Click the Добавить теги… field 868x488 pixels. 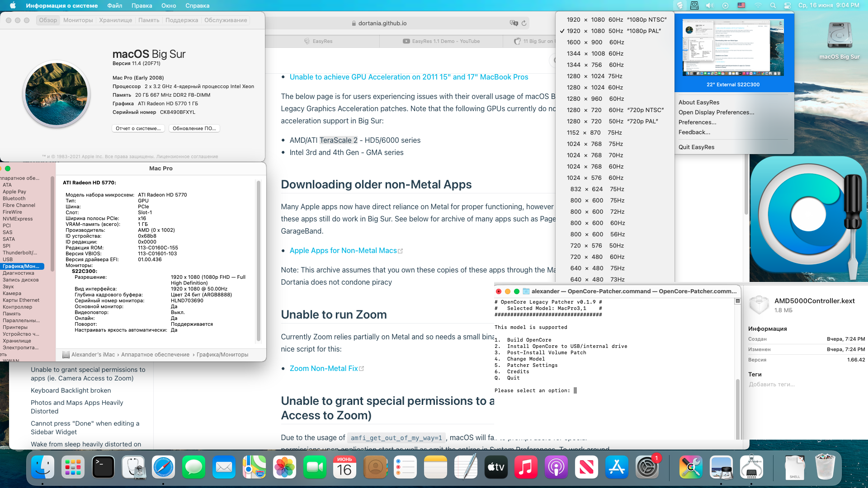pyautogui.click(x=772, y=385)
